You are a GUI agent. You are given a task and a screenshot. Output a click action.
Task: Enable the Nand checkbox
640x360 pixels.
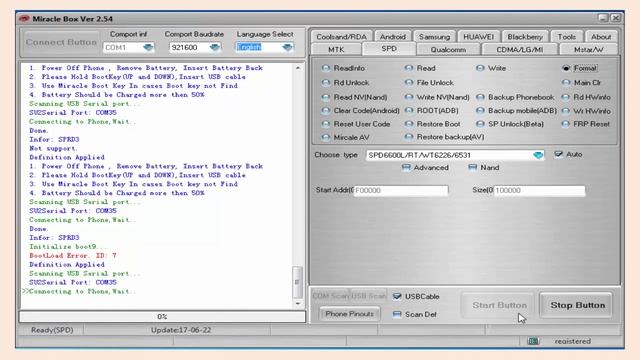pos(473,167)
